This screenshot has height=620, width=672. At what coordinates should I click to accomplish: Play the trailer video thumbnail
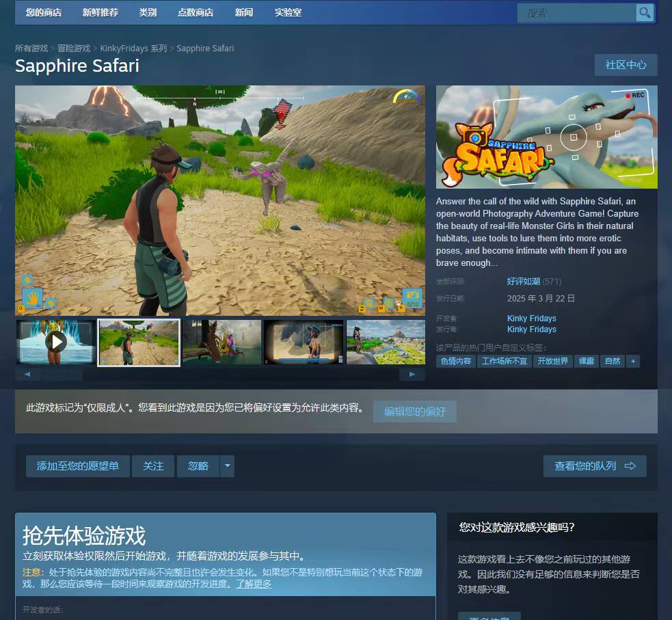[56, 342]
